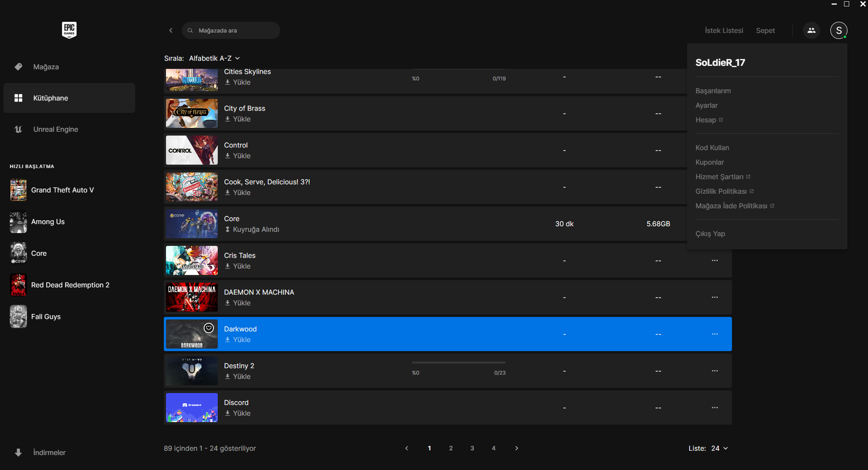
Task: Open Darkwood more options menu
Action: point(715,334)
